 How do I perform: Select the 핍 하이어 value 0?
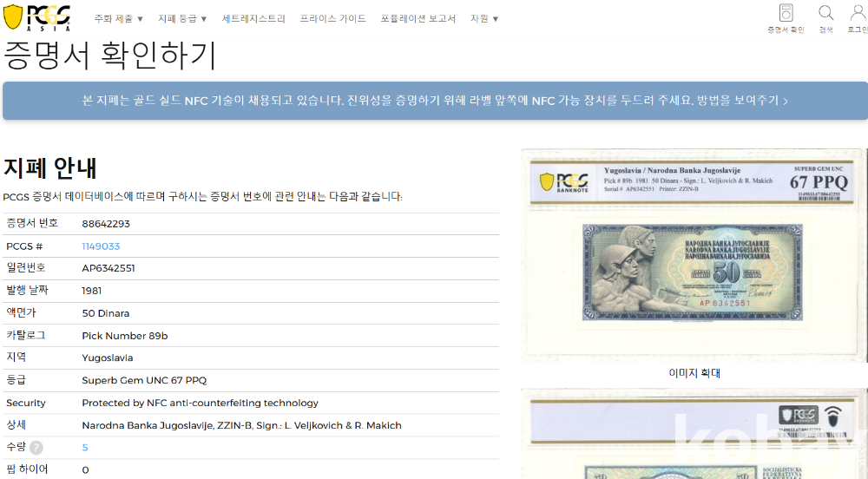(x=85, y=470)
